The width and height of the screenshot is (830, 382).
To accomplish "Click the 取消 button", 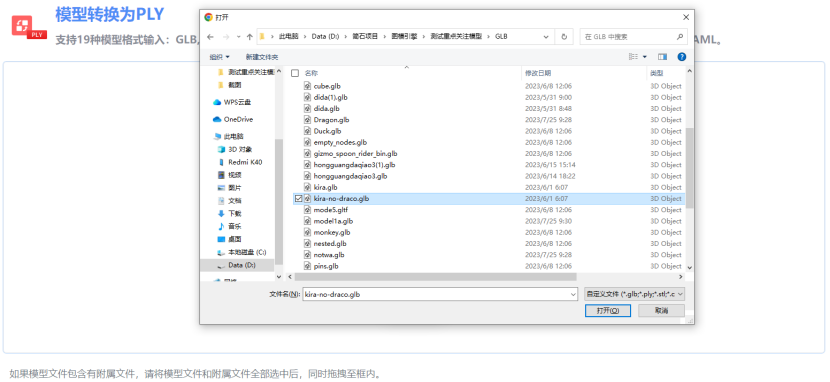I will click(661, 311).
